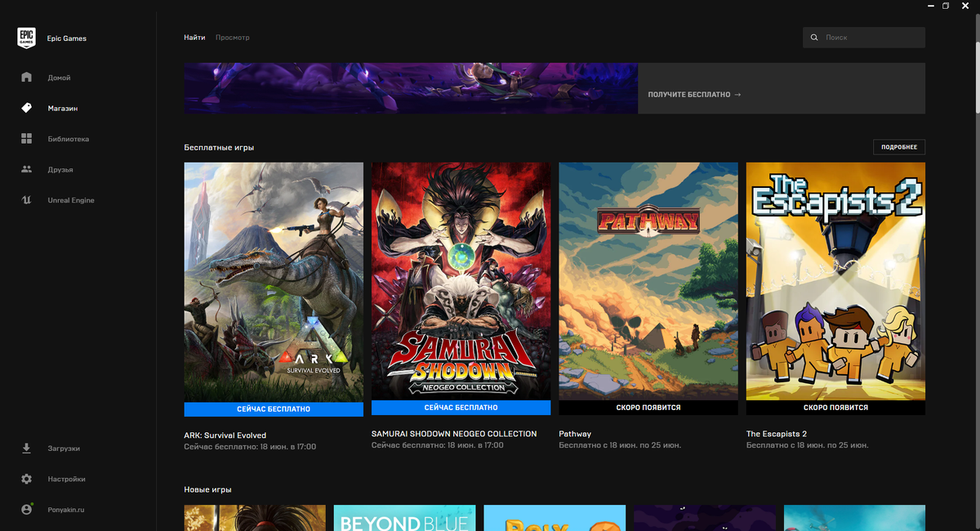The height and width of the screenshot is (531, 980).
Task: Click the ARK: Survival Evolved title
Action: (x=225, y=435)
